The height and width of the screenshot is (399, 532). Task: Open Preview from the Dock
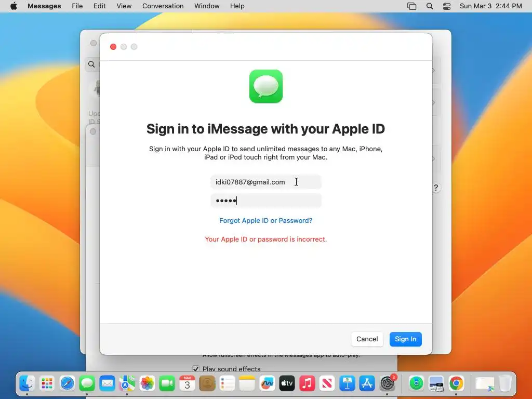(x=436, y=383)
